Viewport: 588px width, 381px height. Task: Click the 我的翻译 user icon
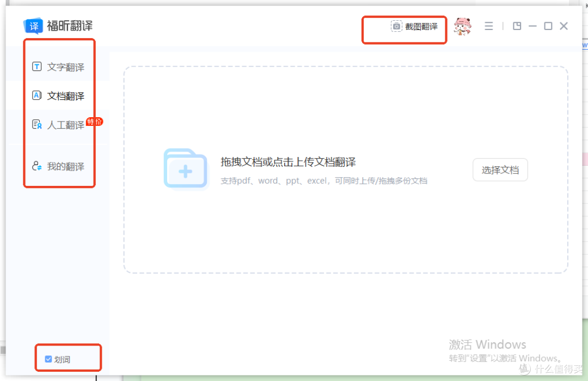pos(37,166)
